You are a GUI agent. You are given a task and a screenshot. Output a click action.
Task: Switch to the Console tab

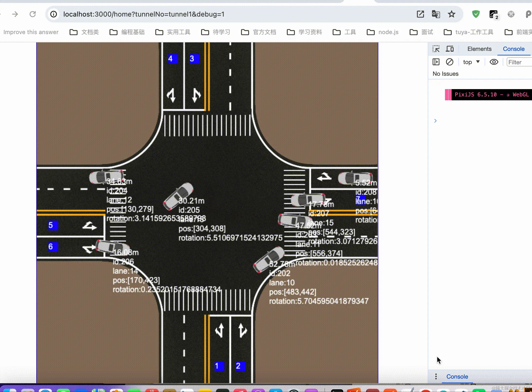coord(513,49)
